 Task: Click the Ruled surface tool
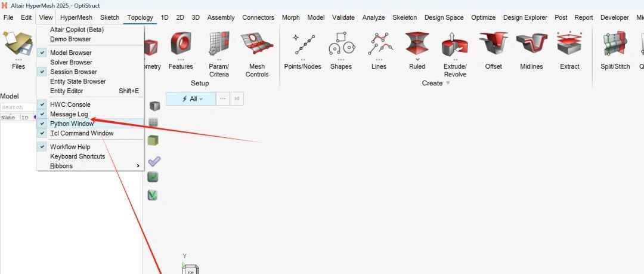[417, 43]
